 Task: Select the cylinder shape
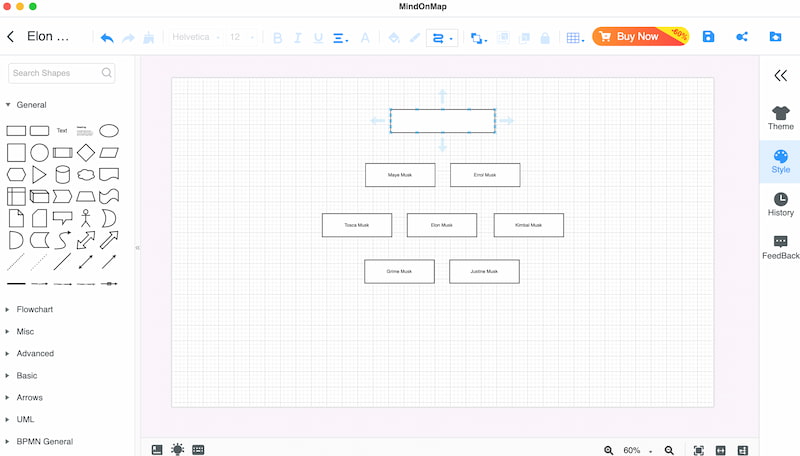tap(62, 174)
